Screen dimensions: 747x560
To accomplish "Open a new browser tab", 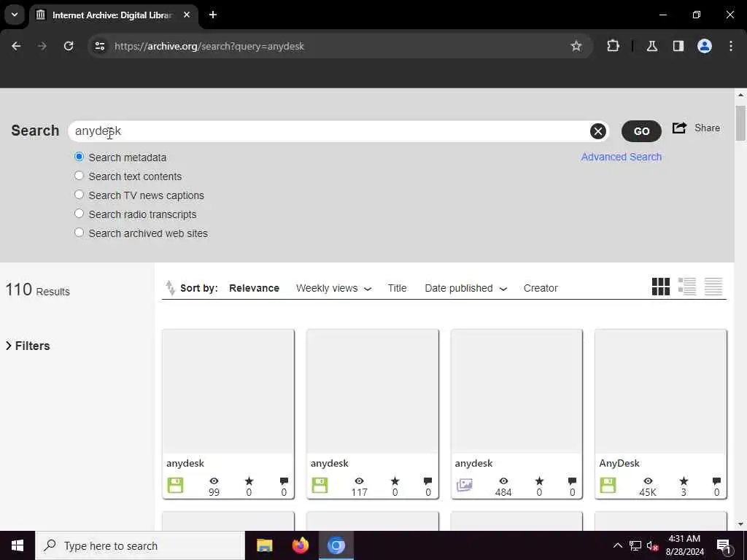I will click(x=213, y=15).
